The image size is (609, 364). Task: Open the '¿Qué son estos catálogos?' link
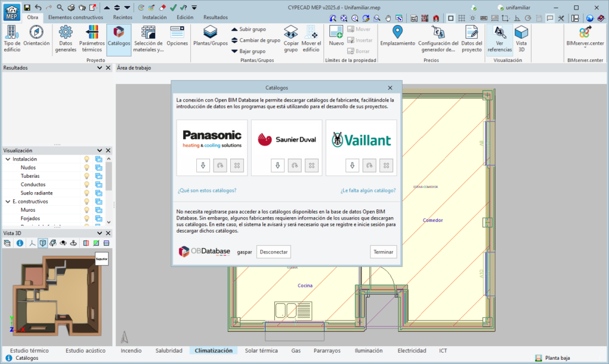[206, 190]
